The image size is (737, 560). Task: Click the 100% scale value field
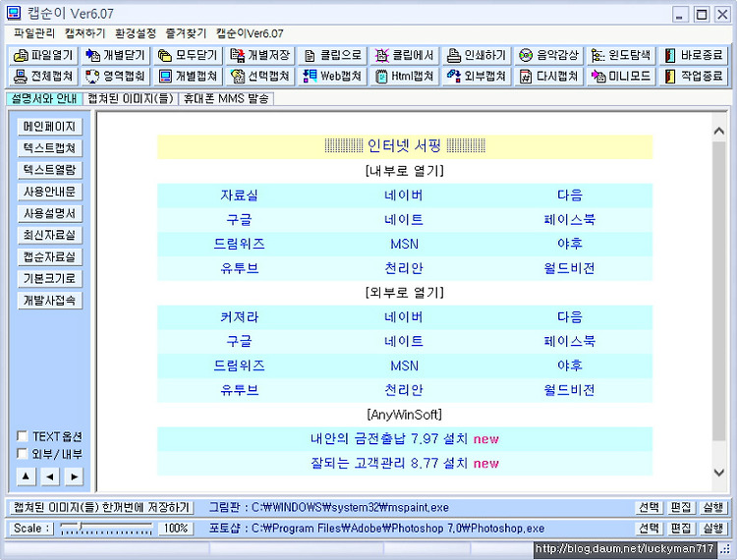point(176,528)
